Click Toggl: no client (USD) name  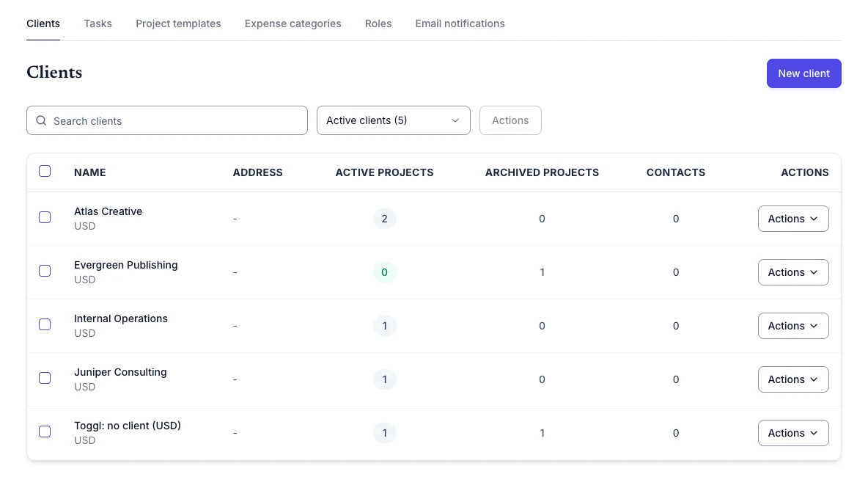tap(128, 426)
